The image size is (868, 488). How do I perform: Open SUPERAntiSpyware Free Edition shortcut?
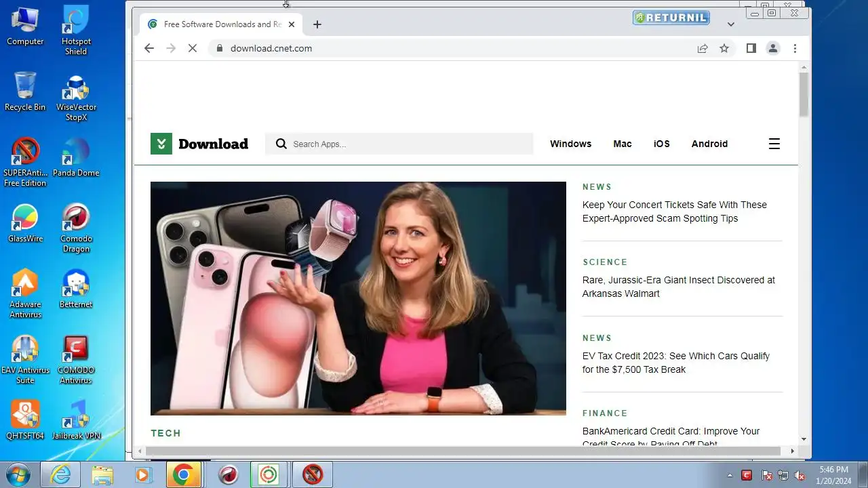tap(25, 162)
